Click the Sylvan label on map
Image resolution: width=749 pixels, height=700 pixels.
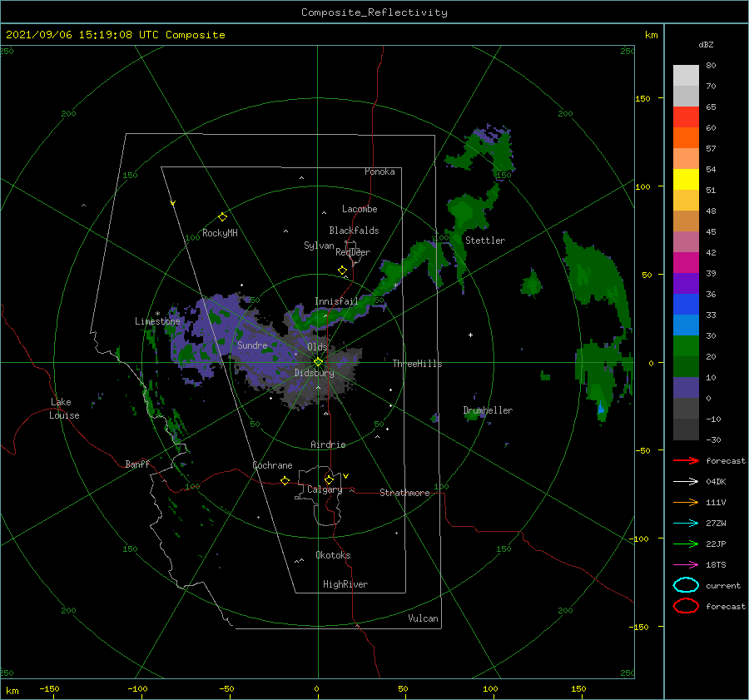[x=319, y=246]
